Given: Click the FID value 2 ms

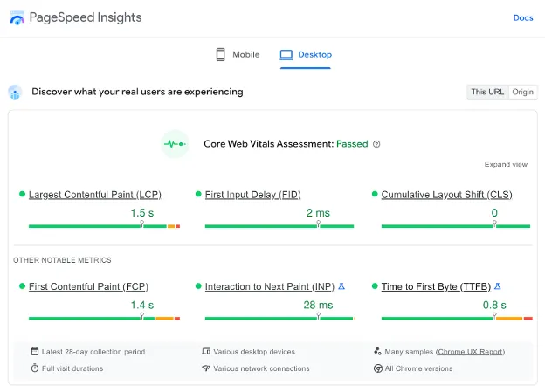Looking at the screenshot, I should tap(318, 213).
